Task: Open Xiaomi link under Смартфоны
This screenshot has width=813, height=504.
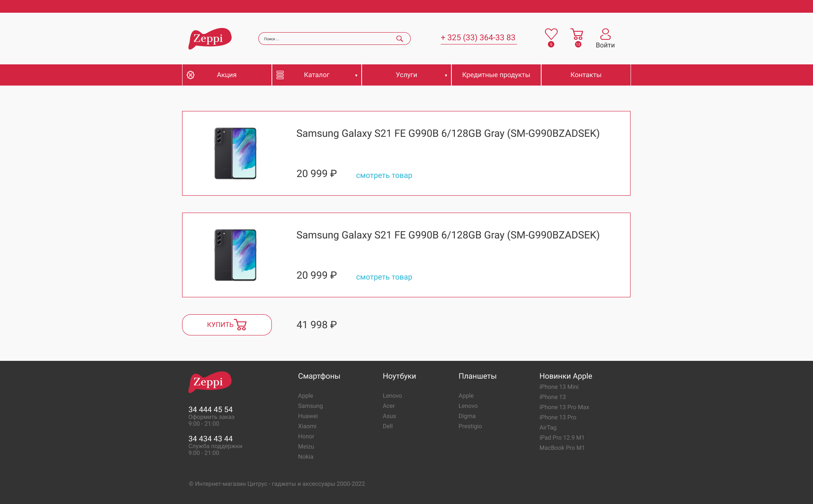Action: [x=307, y=426]
